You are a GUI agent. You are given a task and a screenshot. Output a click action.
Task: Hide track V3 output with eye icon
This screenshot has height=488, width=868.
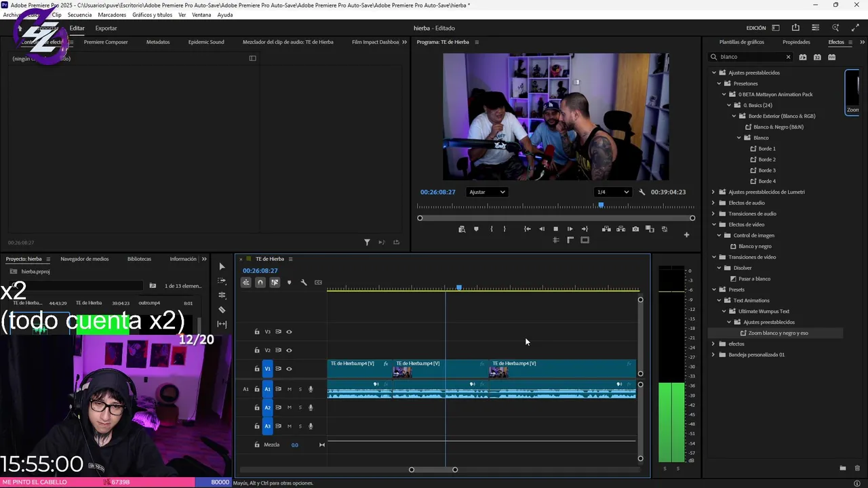[289, 332]
